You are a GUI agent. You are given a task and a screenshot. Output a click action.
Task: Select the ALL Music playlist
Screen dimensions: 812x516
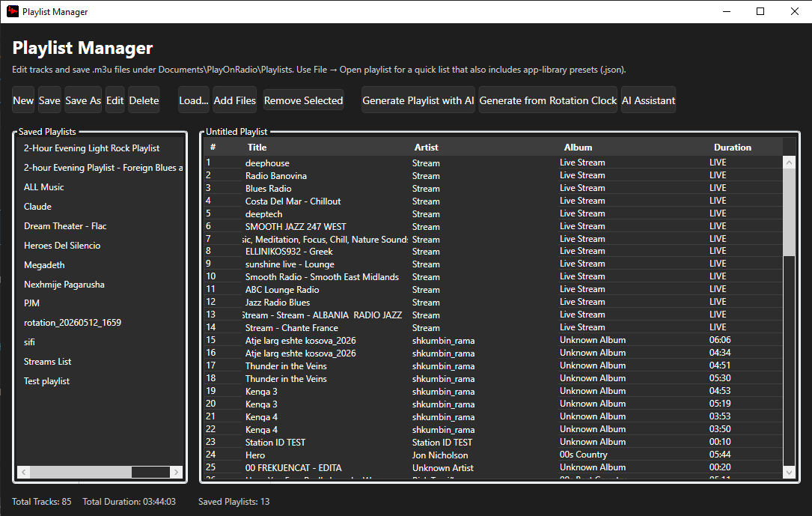100,187
